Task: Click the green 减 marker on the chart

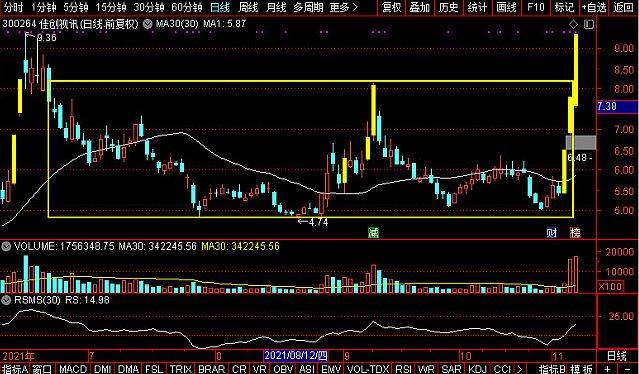Action: coord(373,232)
